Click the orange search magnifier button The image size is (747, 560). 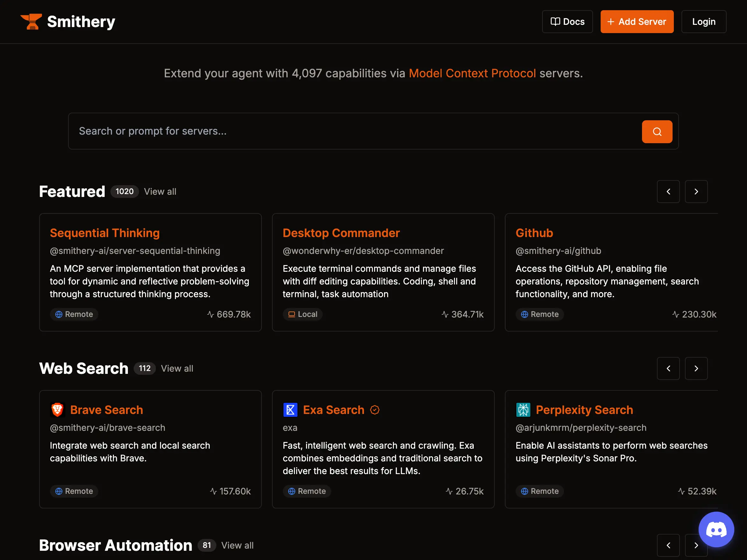[x=657, y=132]
